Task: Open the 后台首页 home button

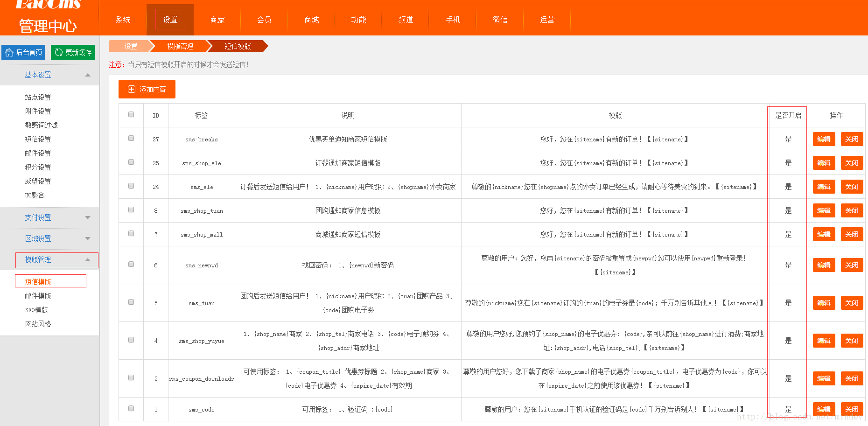Action: click(x=23, y=52)
